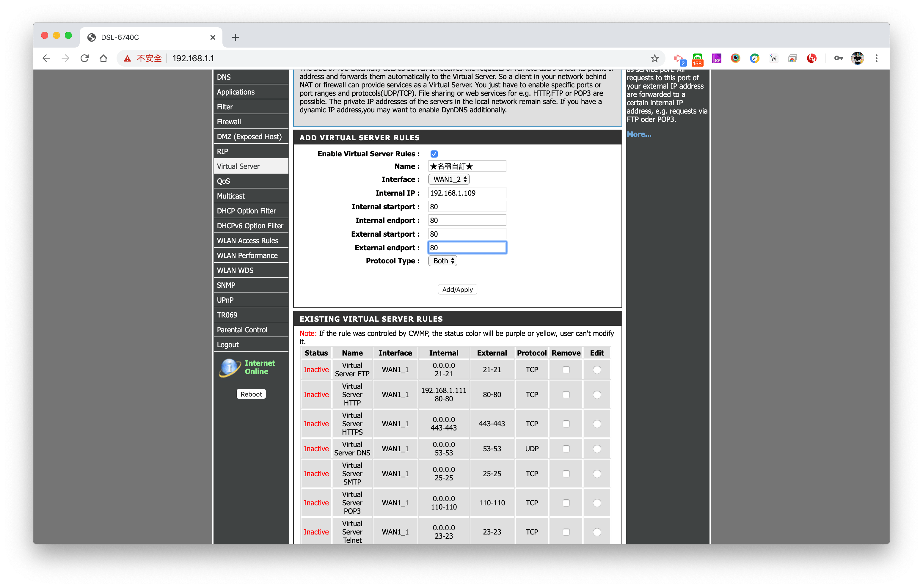Click the Internal IP input field

point(467,193)
